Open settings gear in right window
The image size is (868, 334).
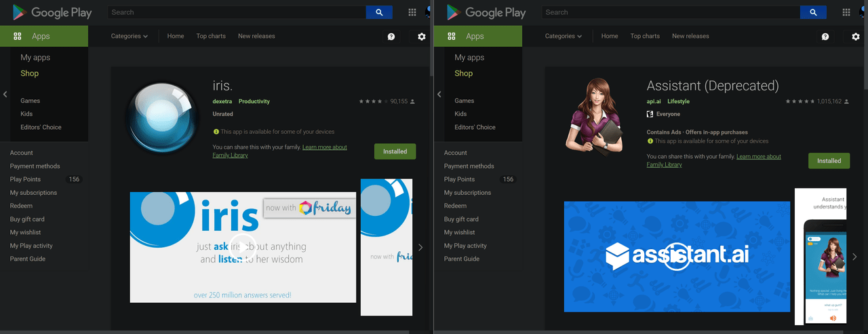856,37
